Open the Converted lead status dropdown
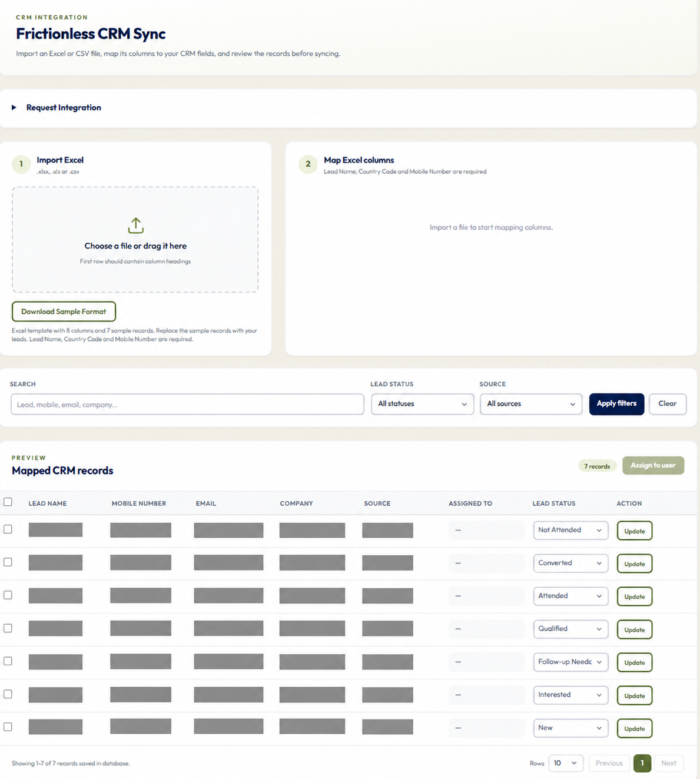700x779 pixels. 570,563
